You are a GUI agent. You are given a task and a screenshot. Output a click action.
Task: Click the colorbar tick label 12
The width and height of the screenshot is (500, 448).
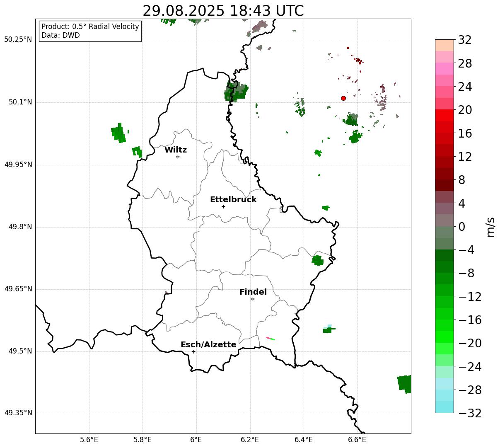tap(465, 157)
